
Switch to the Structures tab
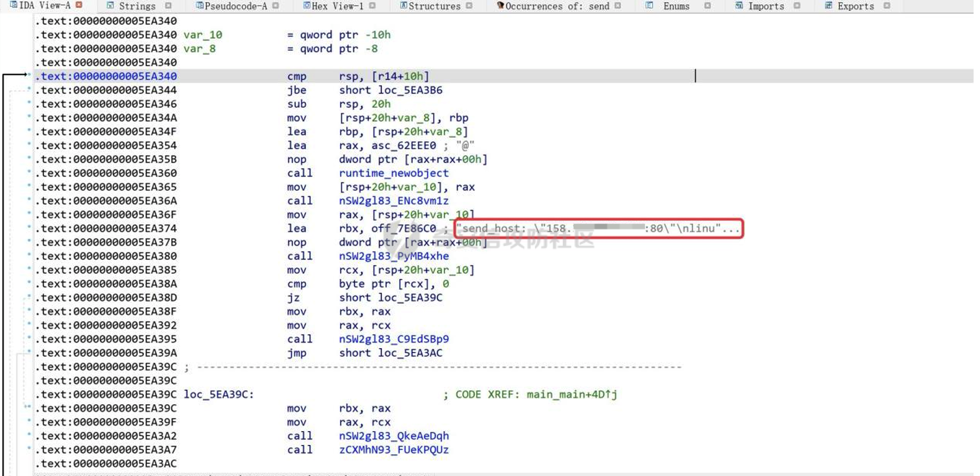tap(434, 6)
